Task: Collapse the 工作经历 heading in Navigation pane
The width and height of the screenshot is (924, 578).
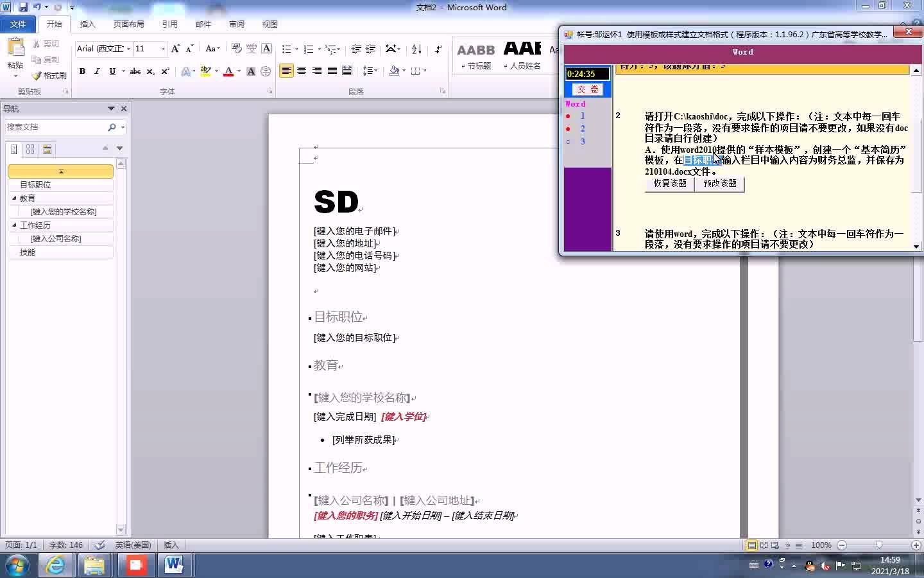Action: [14, 225]
